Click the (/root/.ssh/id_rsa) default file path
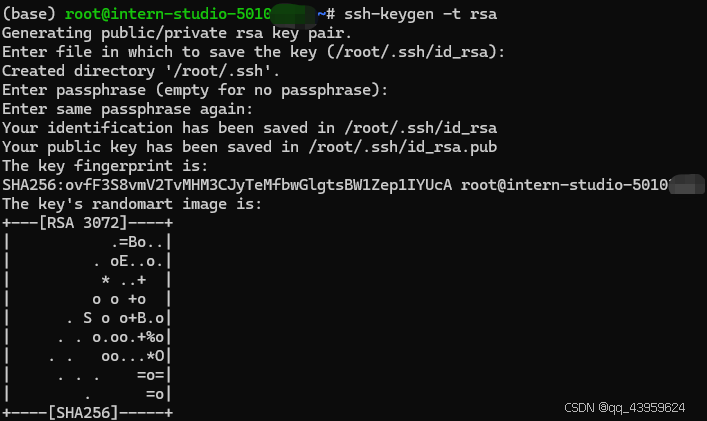This screenshot has height=421, width=707. 412,52
